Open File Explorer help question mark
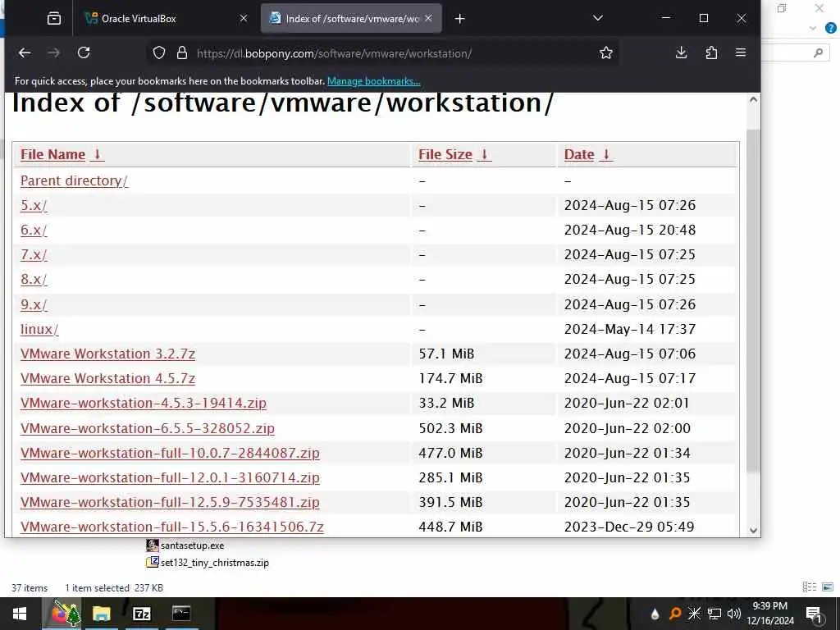Viewport: 840px width, 630px height. click(x=831, y=29)
